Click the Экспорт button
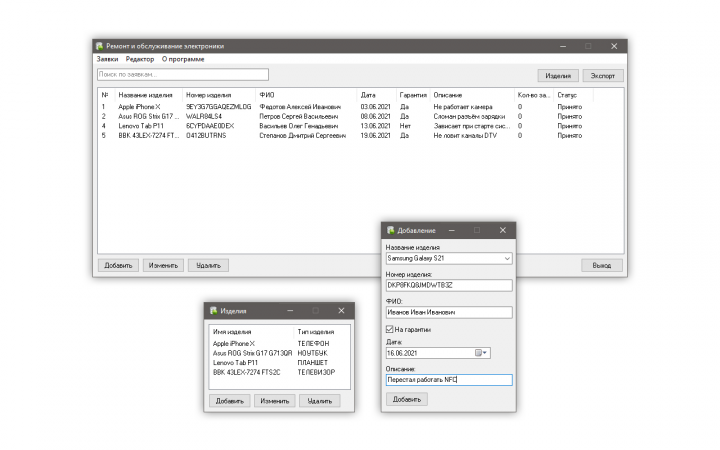Image resolution: width=720 pixels, height=450 pixels. [x=602, y=76]
